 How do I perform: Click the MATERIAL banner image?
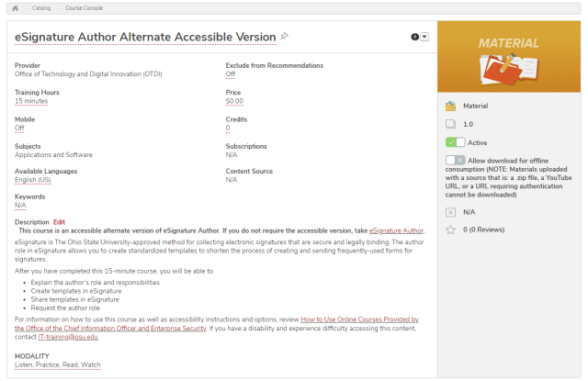click(508, 57)
